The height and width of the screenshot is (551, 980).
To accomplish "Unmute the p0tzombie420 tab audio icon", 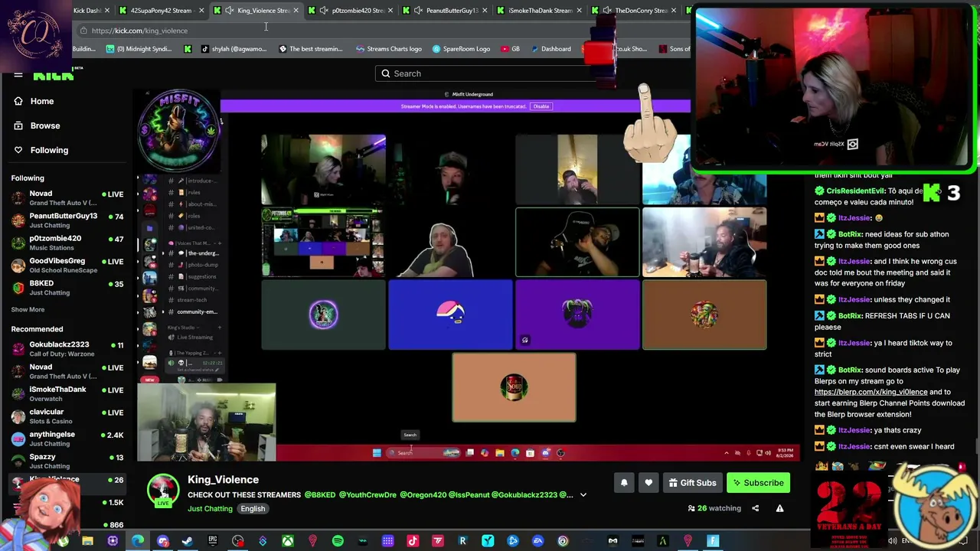I will click(x=324, y=11).
